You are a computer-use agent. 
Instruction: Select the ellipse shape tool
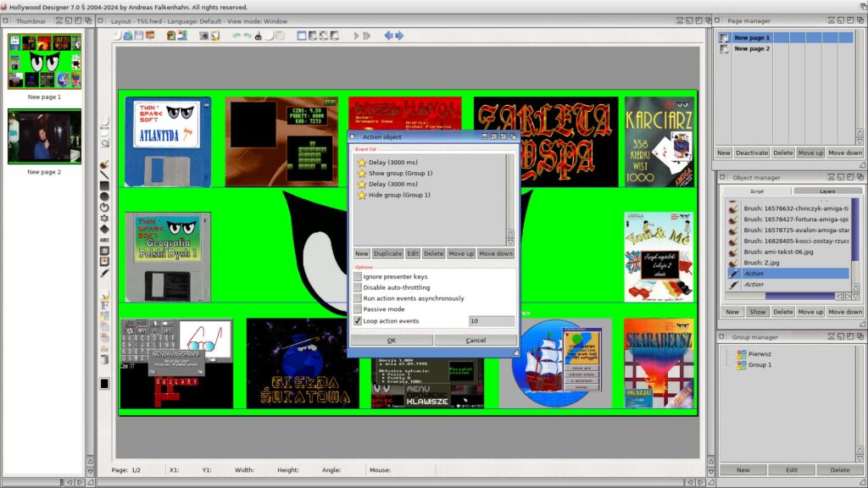point(104,197)
